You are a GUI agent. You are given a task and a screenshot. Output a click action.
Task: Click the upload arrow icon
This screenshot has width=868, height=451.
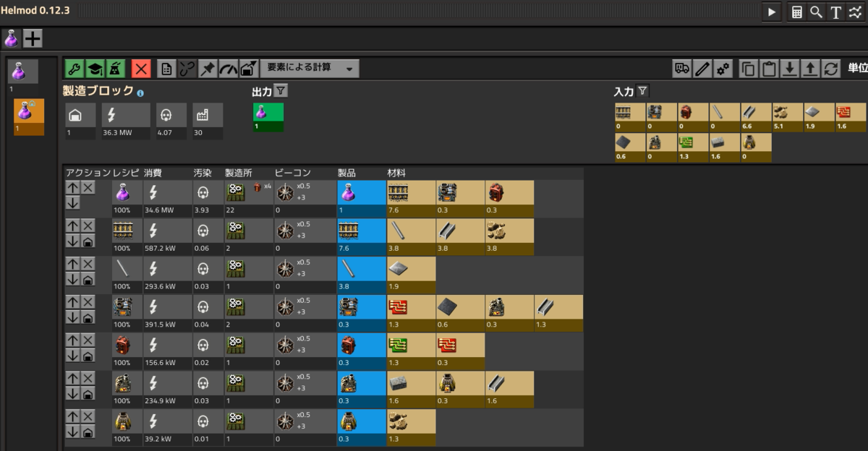[810, 69]
